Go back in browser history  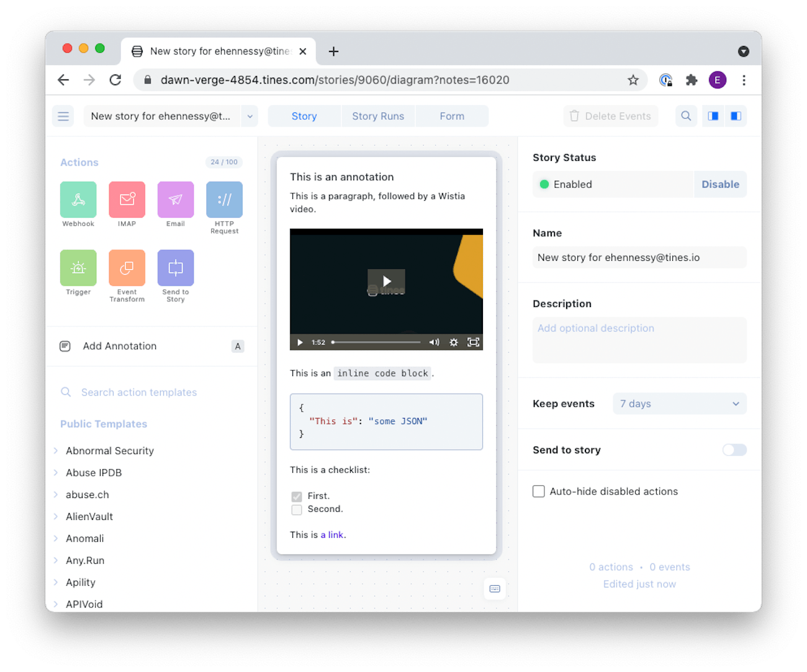(63, 80)
